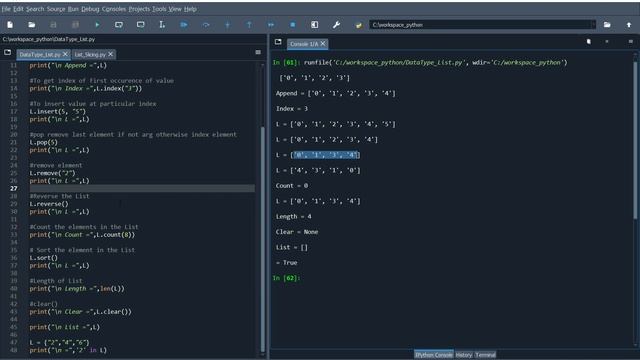Close the List_Slicing.py tab
Viewport: 640px width, 360px height.
tap(111, 54)
